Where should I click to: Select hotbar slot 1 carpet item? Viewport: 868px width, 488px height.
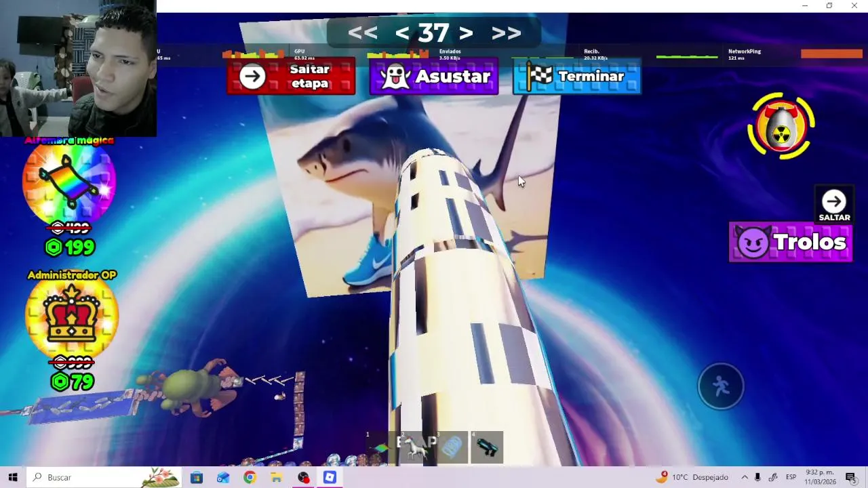click(380, 447)
